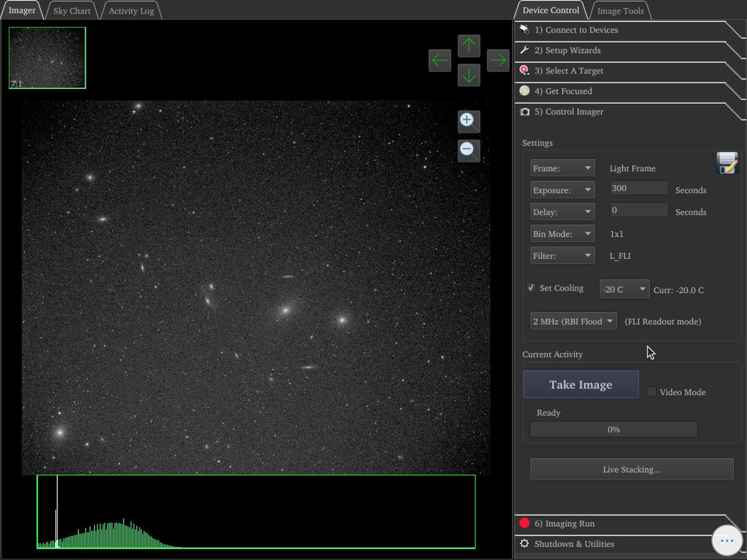Zoom out with magnifier minus icon

[469, 150]
